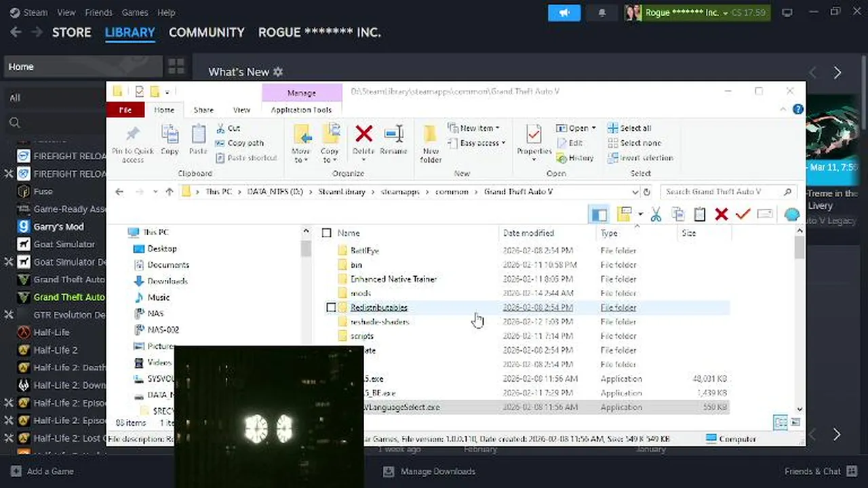The height and width of the screenshot is (488, 868).
Task: Go up one folder level arrow
Action: click(x=170, y=192)
